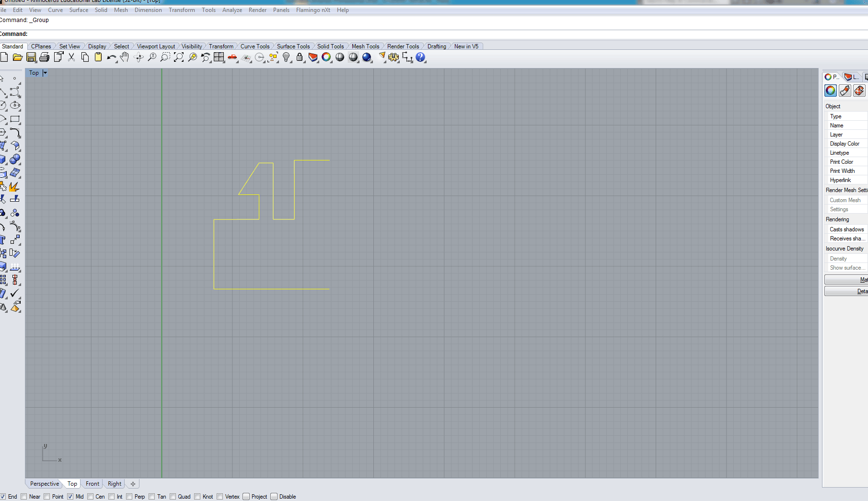868x501 pixels.
Task: Click the Display Color property row
Action: [846, 144]
